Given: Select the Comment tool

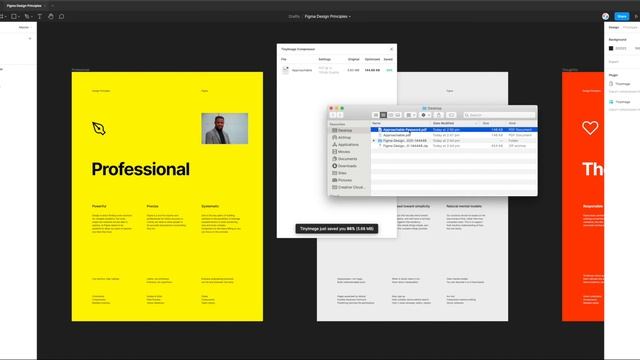Looking at the screenshot, I should pyautogui.click(x=62, y=16).
